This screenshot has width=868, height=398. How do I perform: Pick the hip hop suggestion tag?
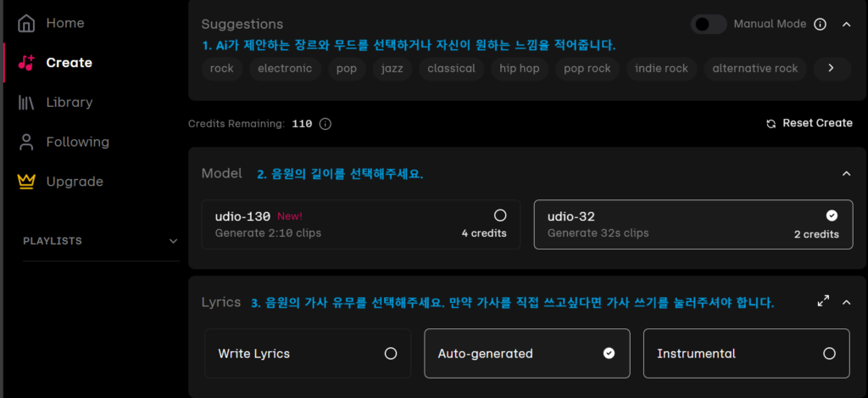[520, 69]
